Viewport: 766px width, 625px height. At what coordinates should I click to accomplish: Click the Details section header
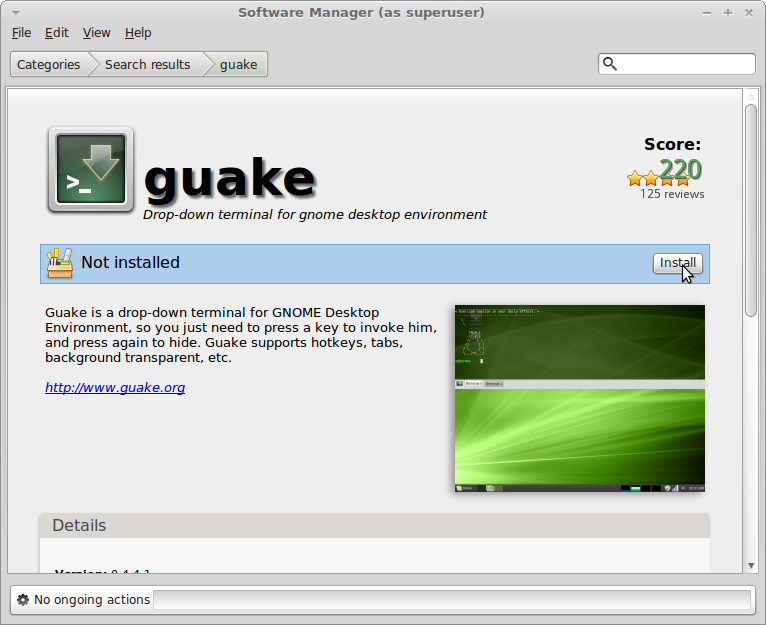point(375,525)
